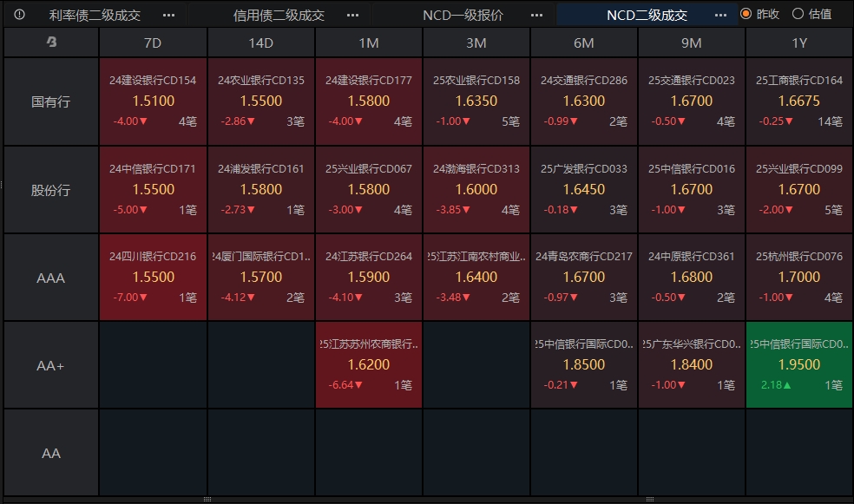
Task: Open the more menu for NCD一级报价
Action: tap(536, 16)
